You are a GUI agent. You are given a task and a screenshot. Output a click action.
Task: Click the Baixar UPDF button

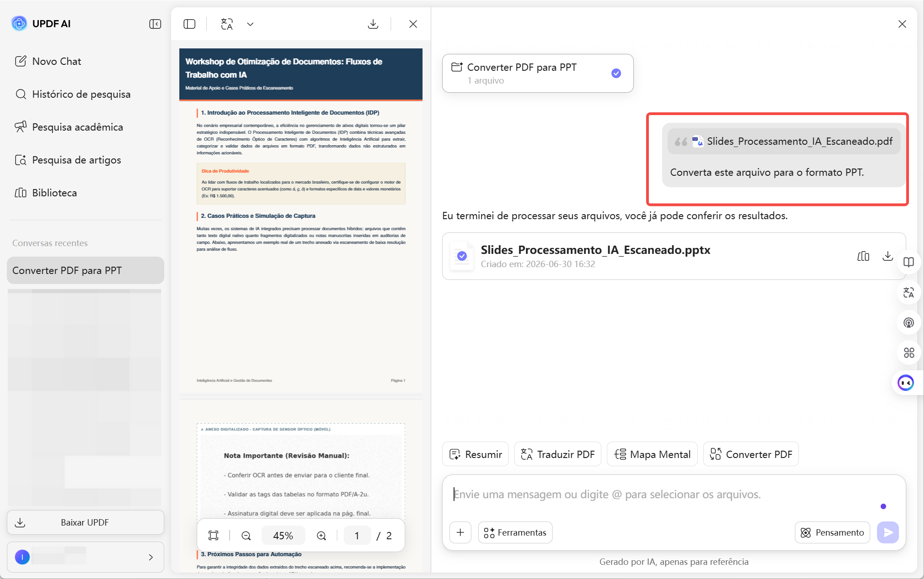[85, 522]
